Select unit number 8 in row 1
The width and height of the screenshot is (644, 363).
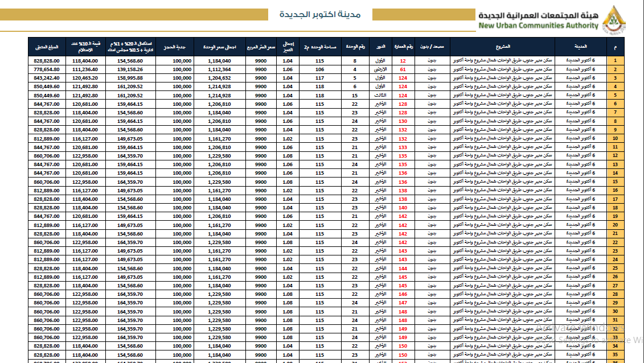pos(355,61)
